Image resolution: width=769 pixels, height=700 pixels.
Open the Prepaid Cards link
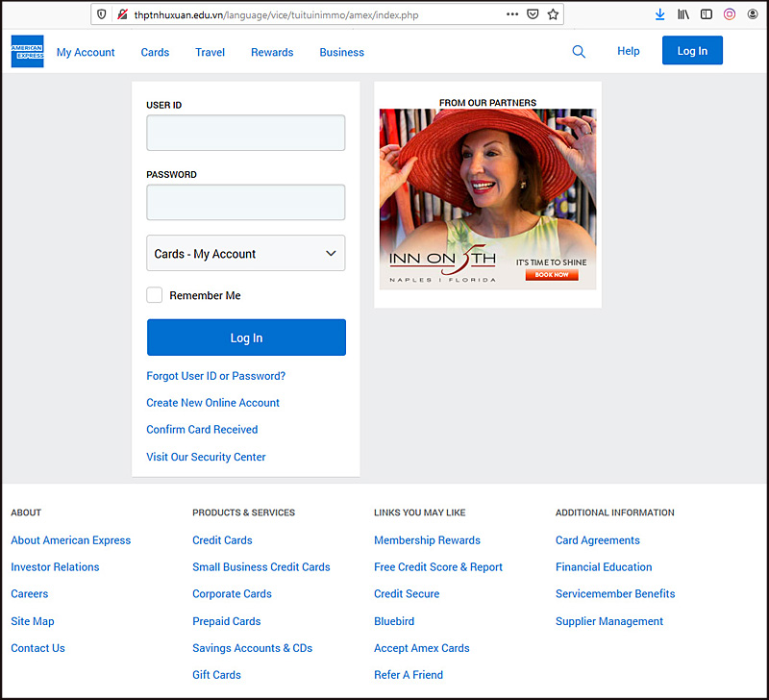click(227, 621)
